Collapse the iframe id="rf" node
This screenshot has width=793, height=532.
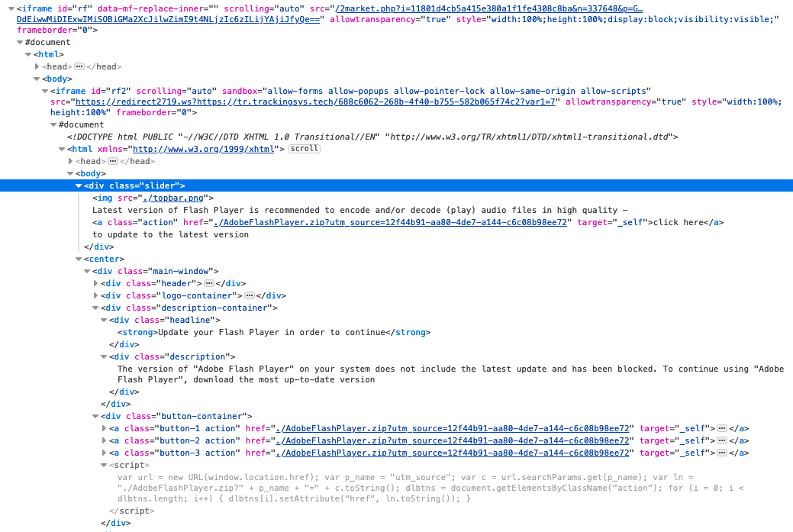point(11,8)
